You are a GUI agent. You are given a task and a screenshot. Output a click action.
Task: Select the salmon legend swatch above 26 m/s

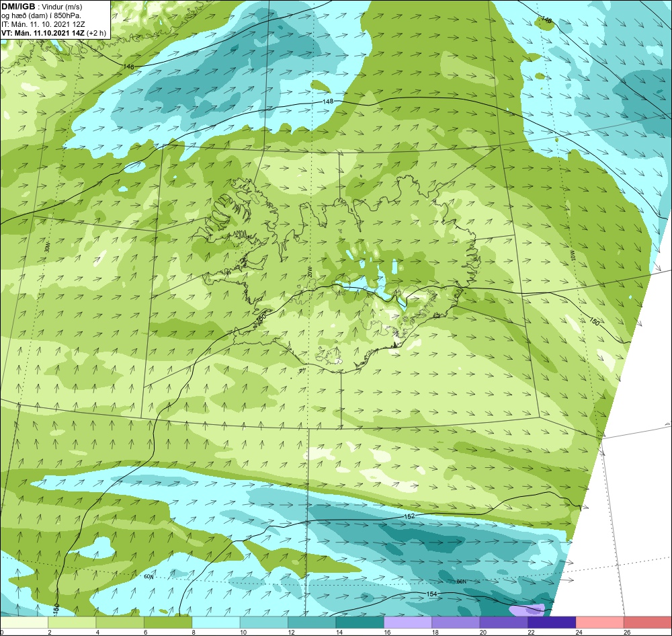648,623
